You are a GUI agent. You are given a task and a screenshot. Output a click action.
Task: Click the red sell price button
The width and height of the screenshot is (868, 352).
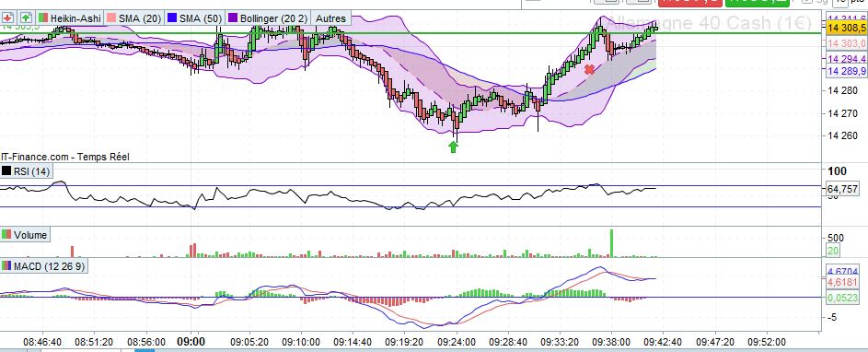[689, 2]
